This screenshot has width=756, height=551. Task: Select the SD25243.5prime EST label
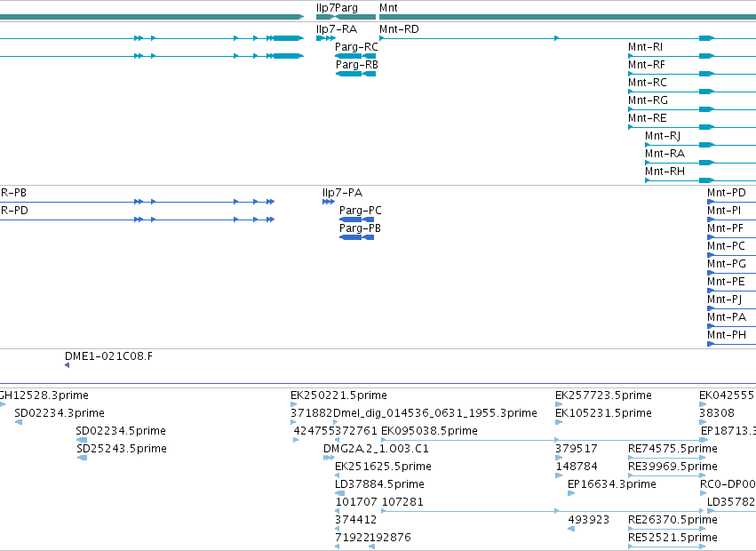(x=122, y=449)
